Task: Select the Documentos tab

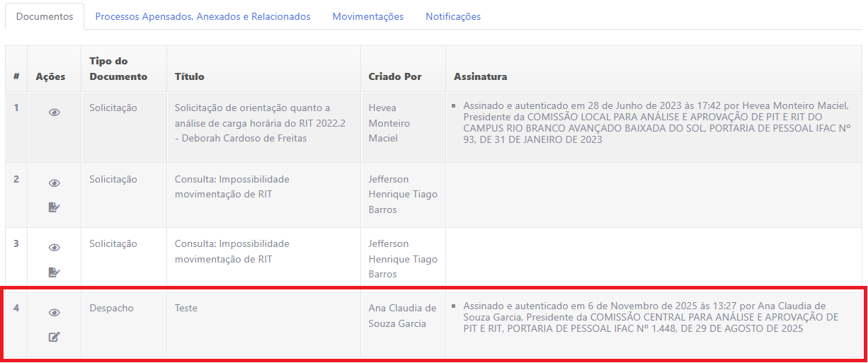Action: [45, 16]
